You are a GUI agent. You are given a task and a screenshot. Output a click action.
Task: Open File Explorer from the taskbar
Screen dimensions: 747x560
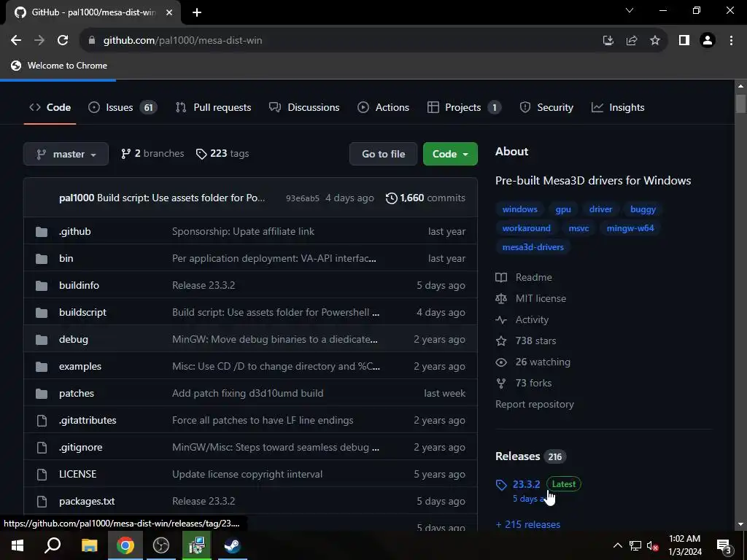click(x=89, y=545)
